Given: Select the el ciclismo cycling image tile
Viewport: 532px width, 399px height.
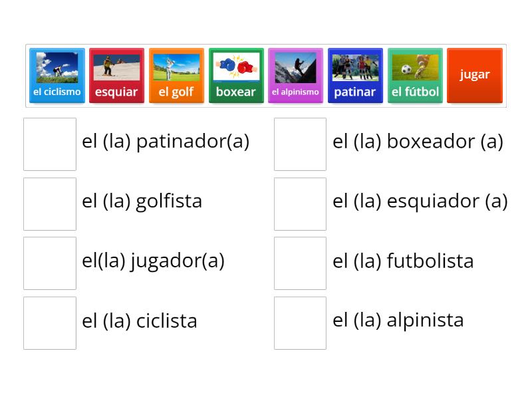Looking at the screenshot, I should tap(57, 74).
